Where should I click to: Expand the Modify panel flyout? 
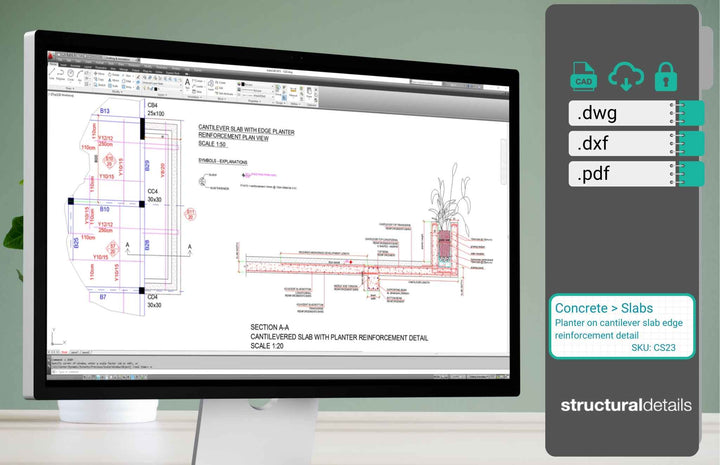(x=117, y=91)
